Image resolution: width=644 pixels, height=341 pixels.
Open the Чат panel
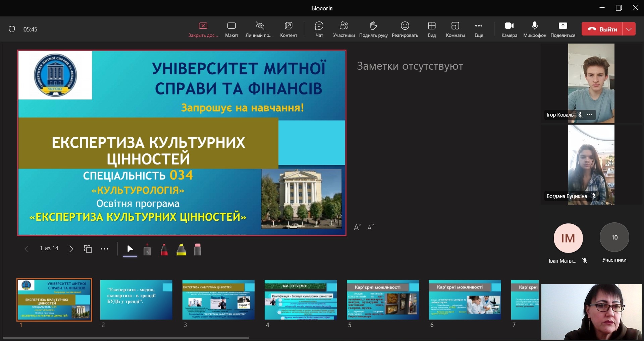coord(319,29)
